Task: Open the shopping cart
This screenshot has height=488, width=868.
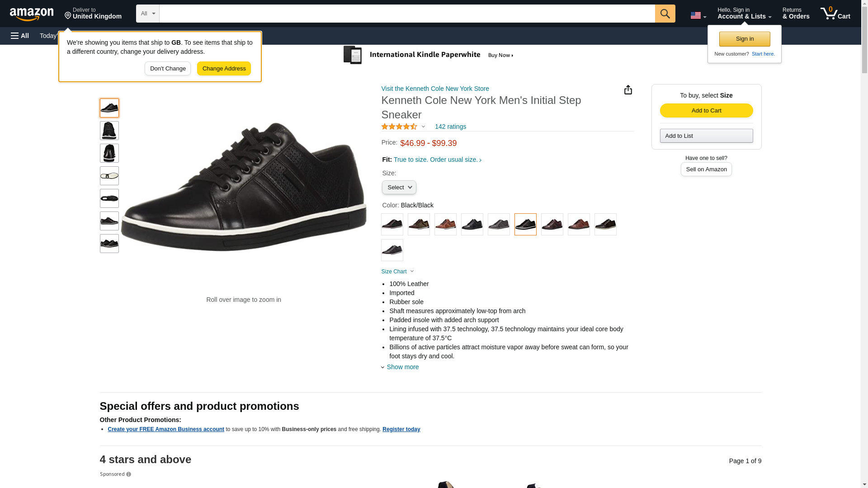Action: 835,14
